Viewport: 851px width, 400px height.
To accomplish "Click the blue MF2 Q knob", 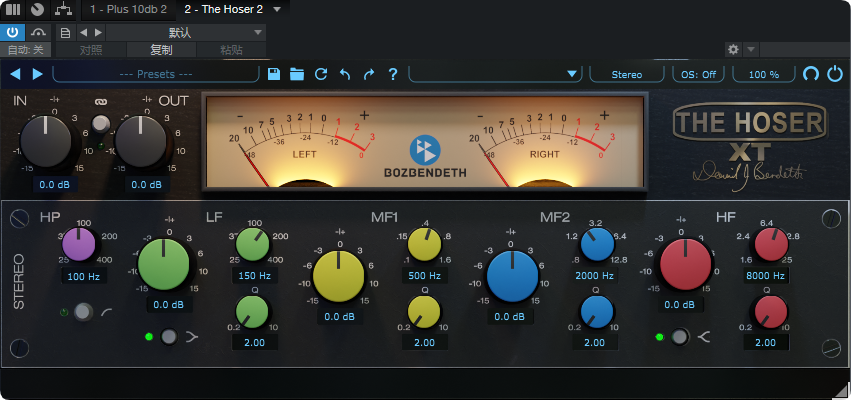I will (x=597, y=312).
